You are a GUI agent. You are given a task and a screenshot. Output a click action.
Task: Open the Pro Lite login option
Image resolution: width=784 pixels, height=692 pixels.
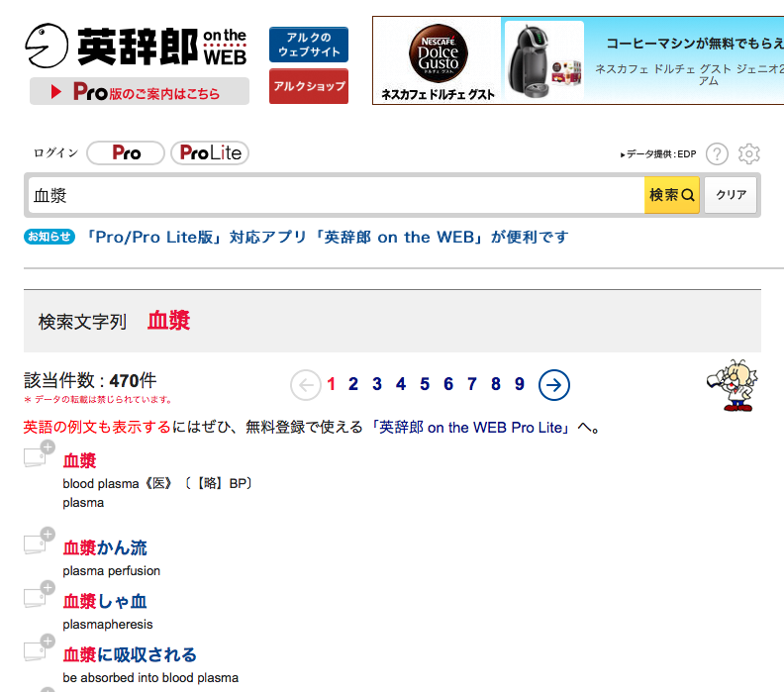point(210,153)
